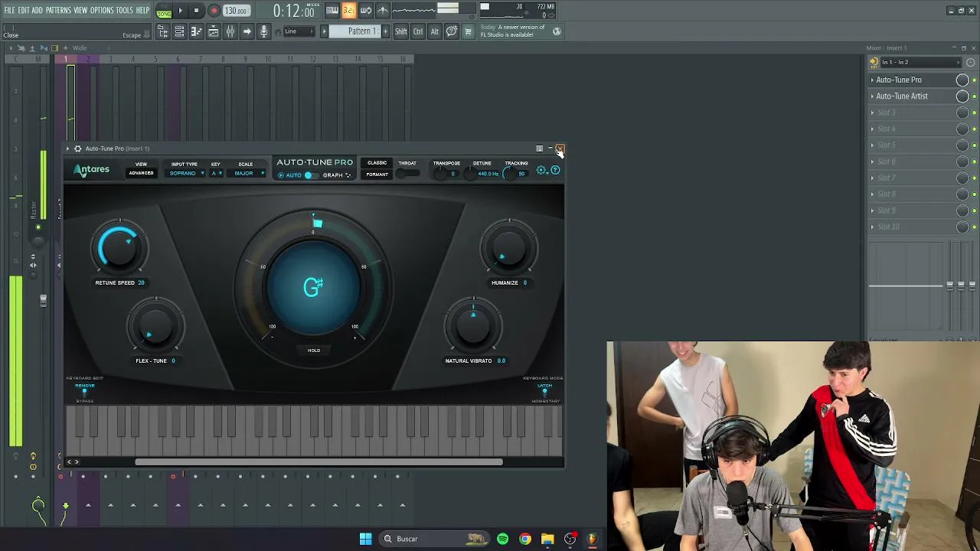Open the KEY dropdown showing A
980x551 pixels.
(216, 174)
